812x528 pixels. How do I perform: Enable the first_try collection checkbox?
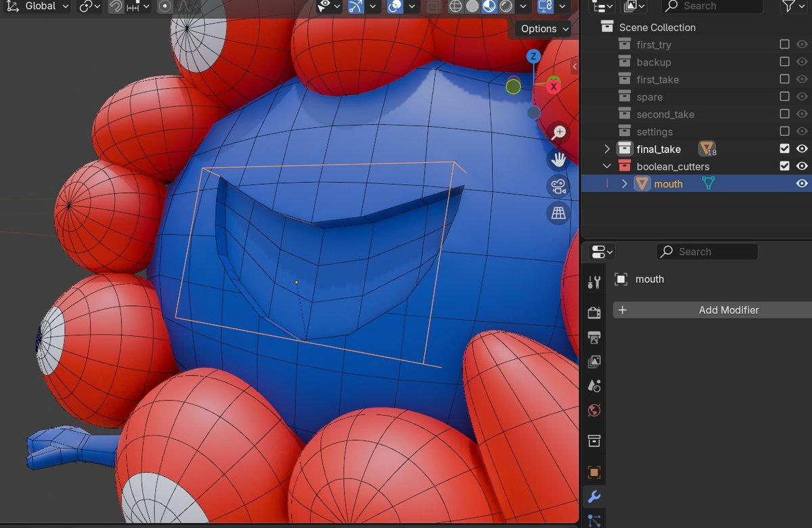(784, 44)
